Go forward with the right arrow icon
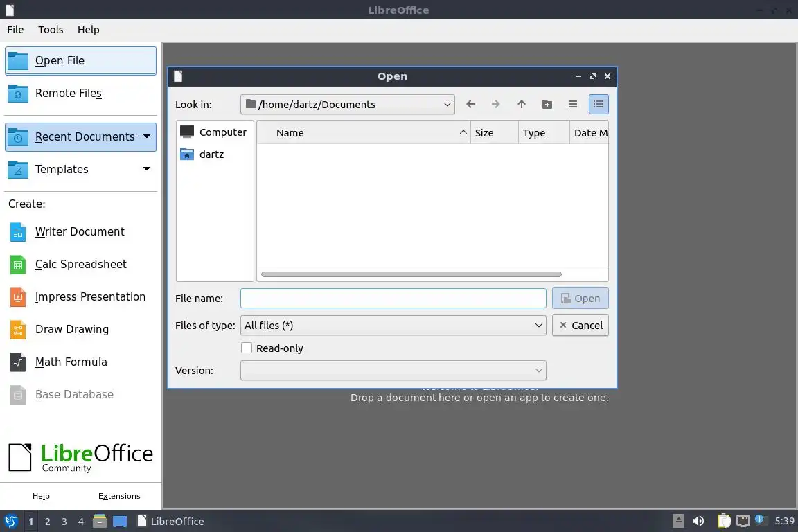 496,105
